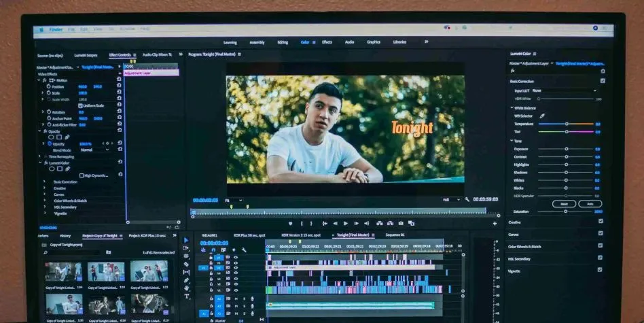Click the Reset button in Tone section
644x323 pixels.
pyautogui.click(x=563, y=203)
